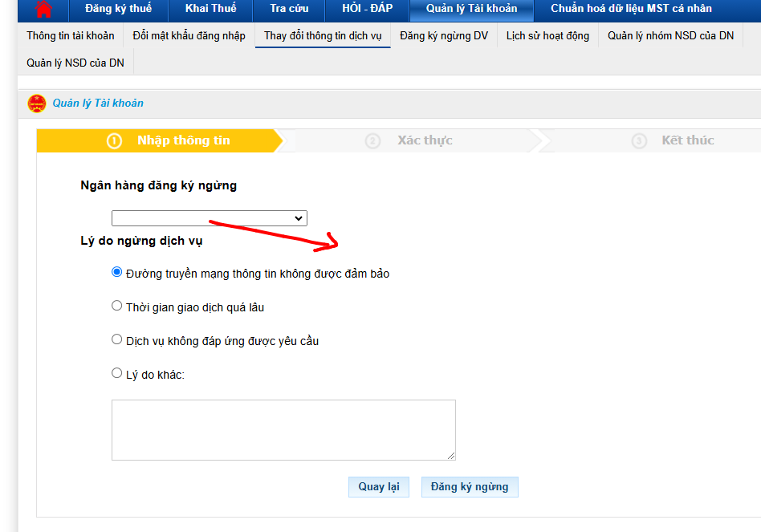761x532 pixels.
Task: Click the national emblem icon beside Quản lý Tài khoản
Action: [x=37, y=104]
